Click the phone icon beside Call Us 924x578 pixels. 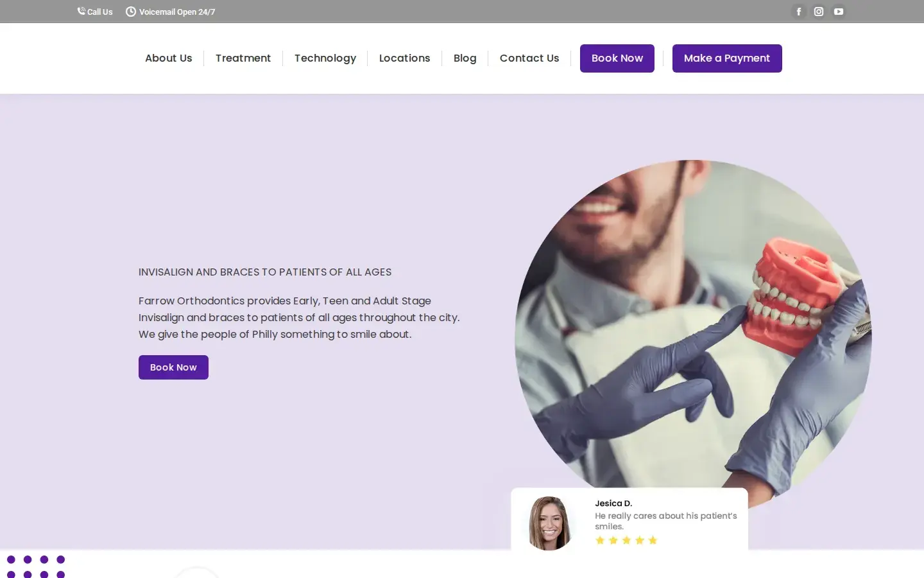point(81,11)
